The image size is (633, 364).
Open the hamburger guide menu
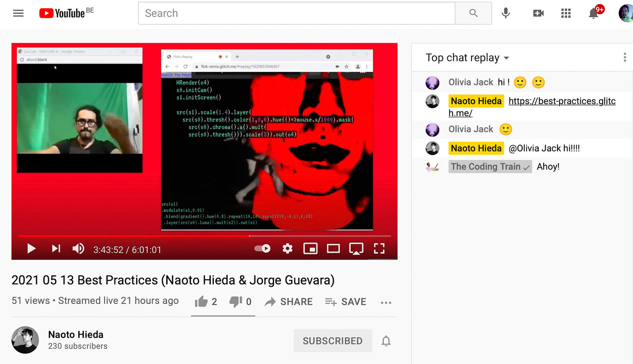coord(18,13)
